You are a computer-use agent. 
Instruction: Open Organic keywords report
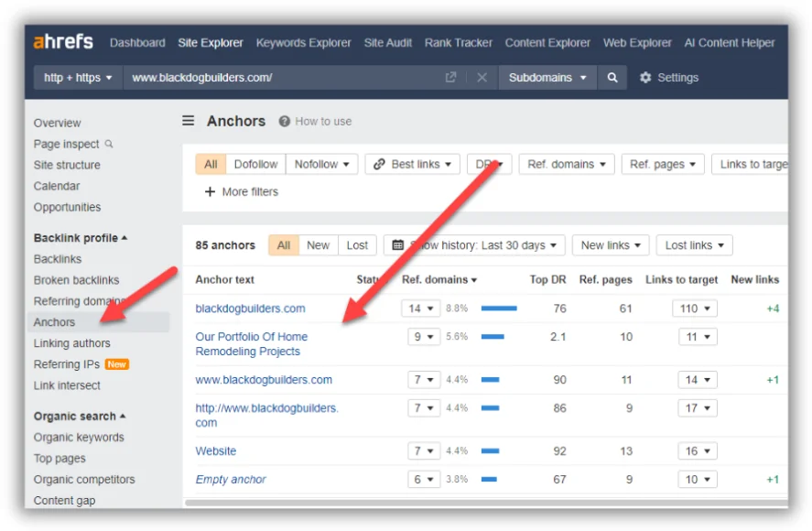click(x=79, y=438)
